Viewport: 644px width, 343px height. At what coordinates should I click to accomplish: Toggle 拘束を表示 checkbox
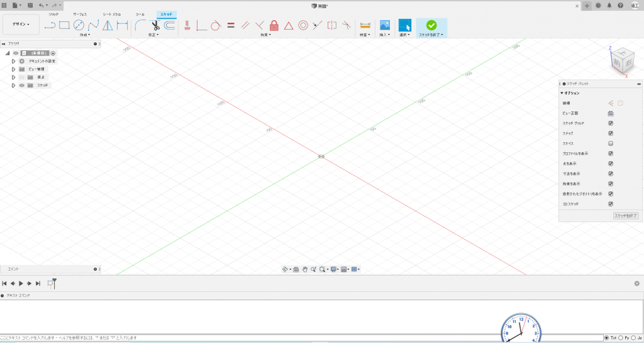(x=611, y=184)
